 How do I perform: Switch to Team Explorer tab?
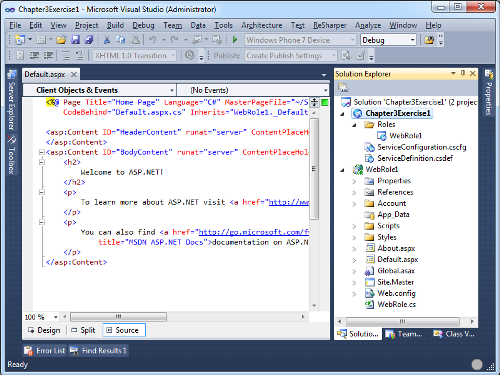pyautogui.click(x=404, y=334)
